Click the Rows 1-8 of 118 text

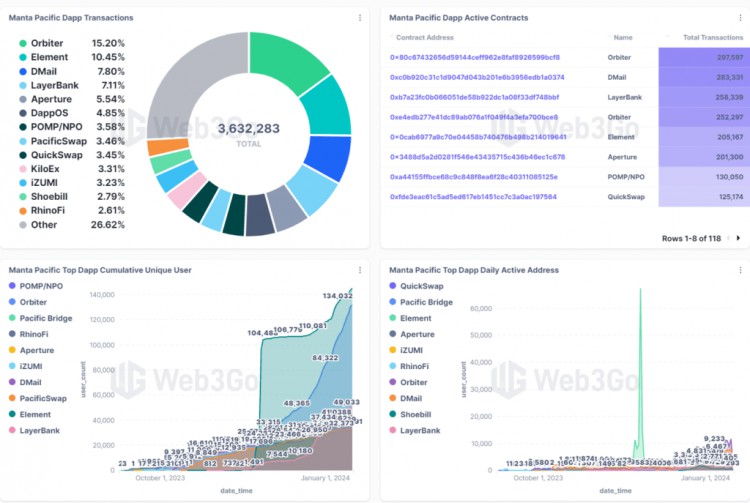point(691,239)
